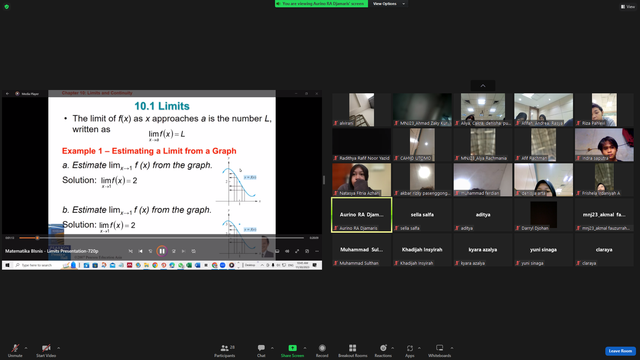The height and width of the screenshot is (360, 640).
Task: Click Chrome icon in shared taskbar
Action: [155, 265]
